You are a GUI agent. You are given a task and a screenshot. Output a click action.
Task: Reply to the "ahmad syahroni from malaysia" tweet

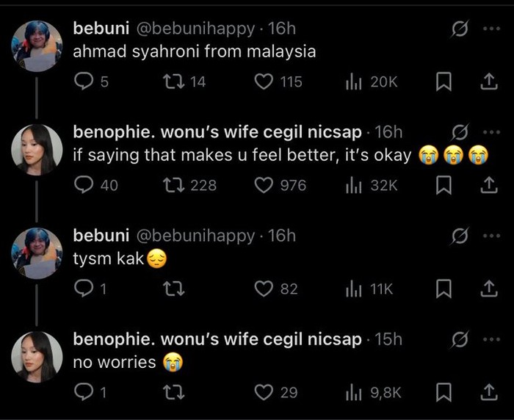(84, 82)
